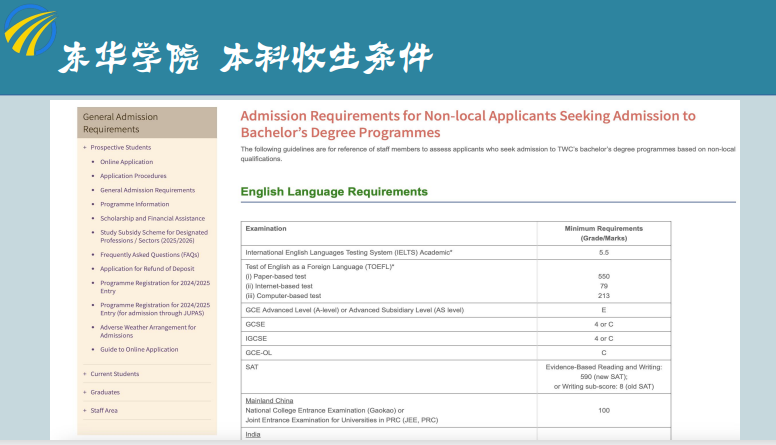Select the Mainland China underlined label
Viewport: 776px width, 445px height.
(x=269, y=400)
